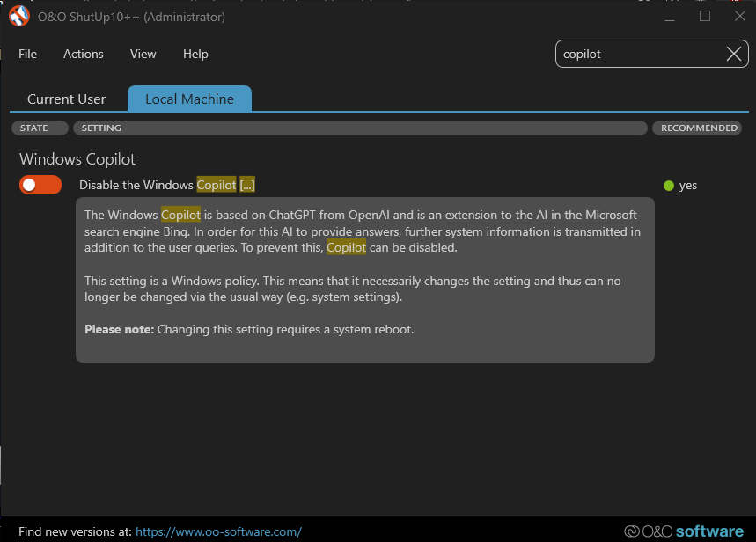
Task: Open the Help menu
Action: [195, 54]
